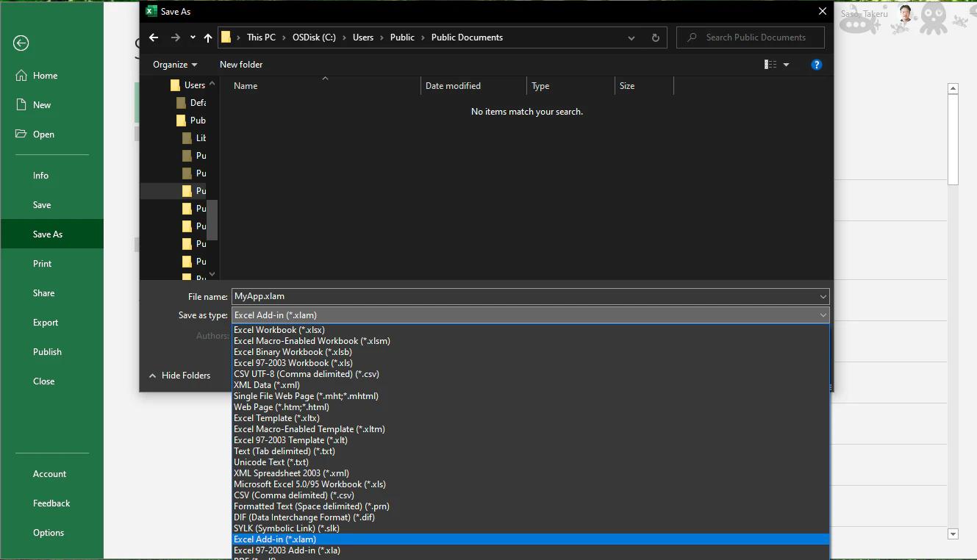Click the Open folder icon in sidebar

(21, 134)
